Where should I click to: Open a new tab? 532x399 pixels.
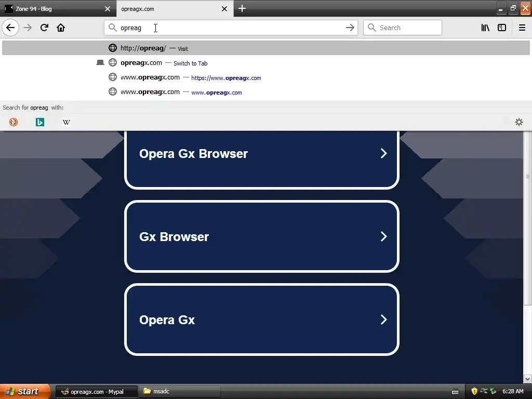tap(242, 8)
